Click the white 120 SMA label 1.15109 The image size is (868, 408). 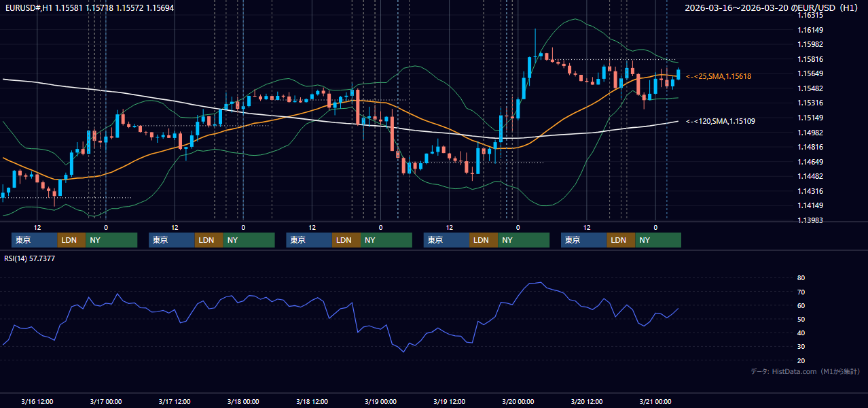point(720,121)
